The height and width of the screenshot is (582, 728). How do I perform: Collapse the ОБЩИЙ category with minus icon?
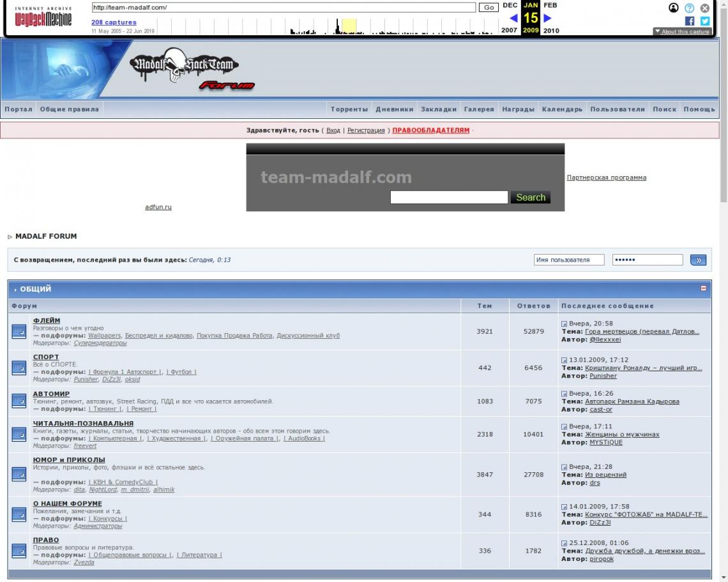click(703, 288)
